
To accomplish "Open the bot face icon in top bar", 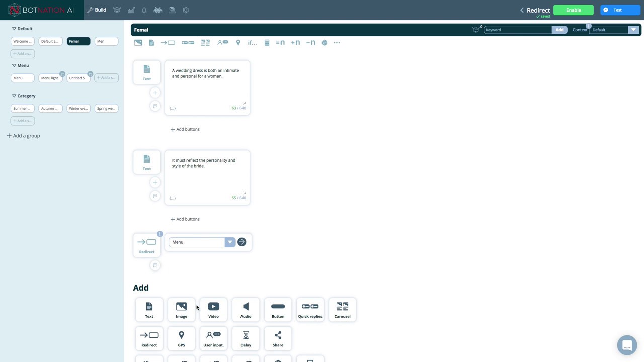I will (117, 10).
